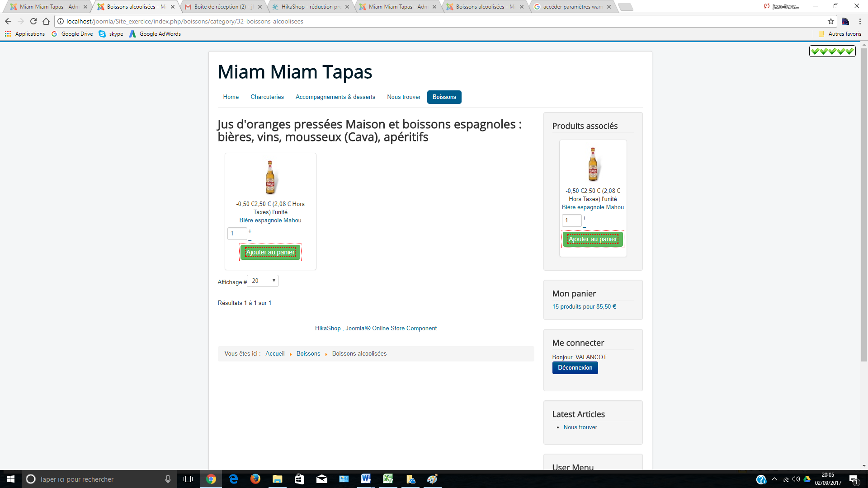Bookmark page with star icon
This screenshot has width=868, height=488.
point(831,21)
